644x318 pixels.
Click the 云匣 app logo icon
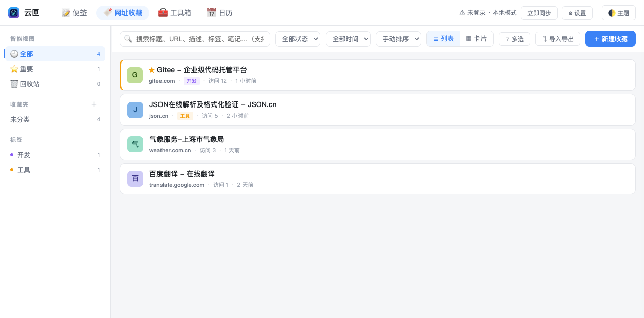click(14, 13)
